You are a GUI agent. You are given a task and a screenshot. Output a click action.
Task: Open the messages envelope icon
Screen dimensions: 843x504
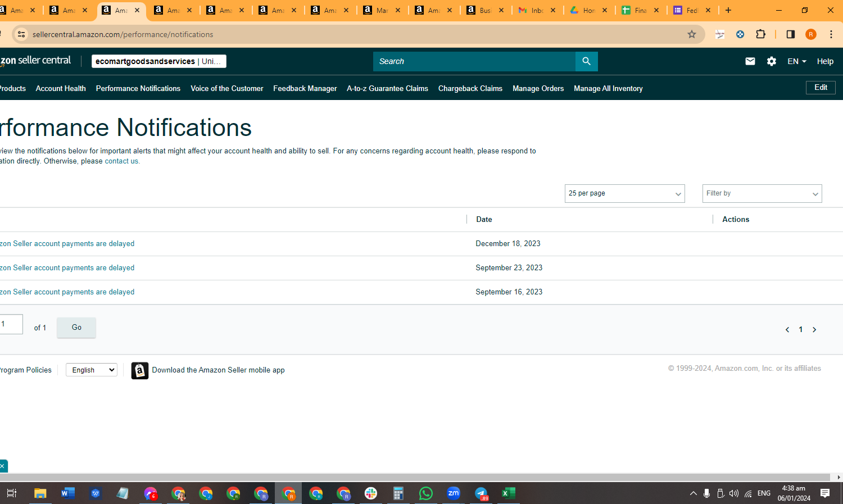(750, 61)
